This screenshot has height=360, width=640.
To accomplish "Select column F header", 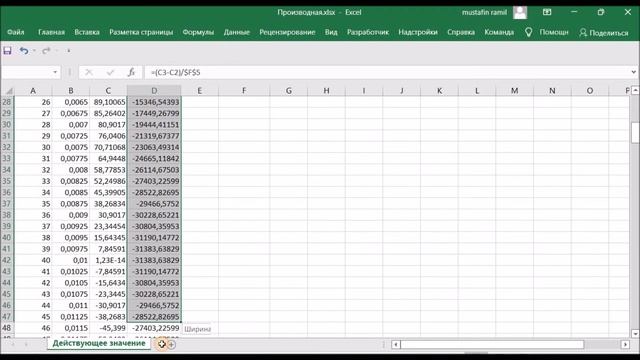I will [x=244, y=91].
